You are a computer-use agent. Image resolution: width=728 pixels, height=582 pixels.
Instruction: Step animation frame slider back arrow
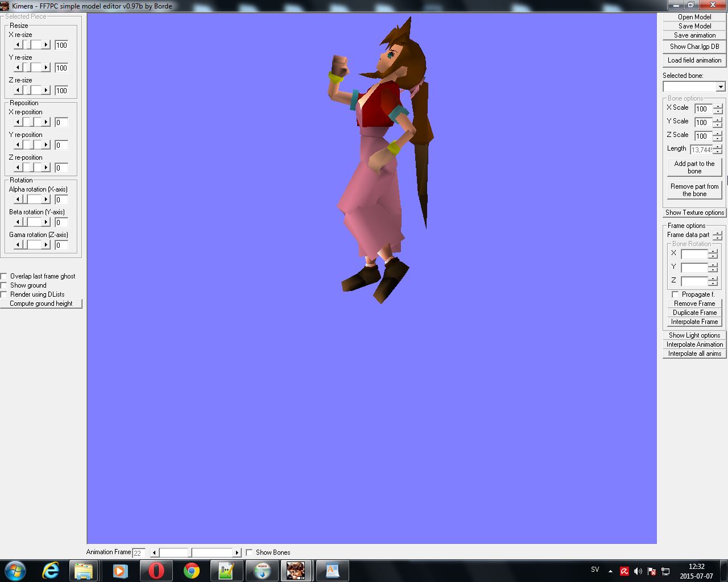point(154,552)
